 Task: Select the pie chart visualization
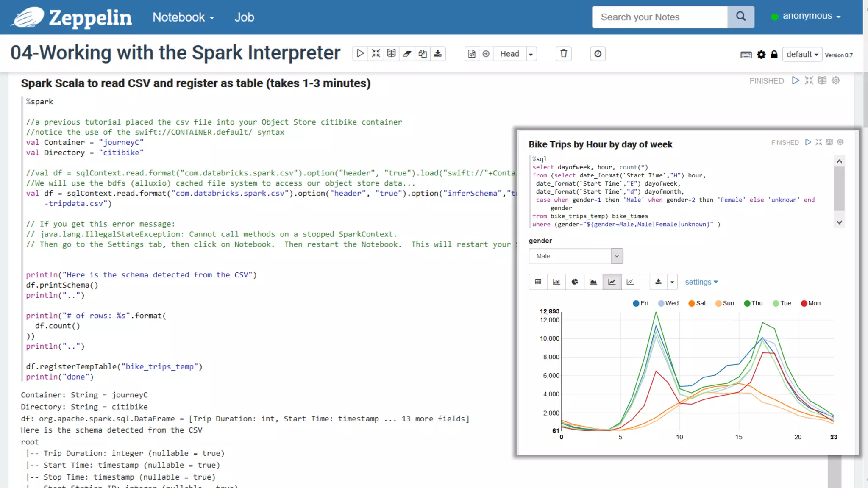click(x=575, y=282)
